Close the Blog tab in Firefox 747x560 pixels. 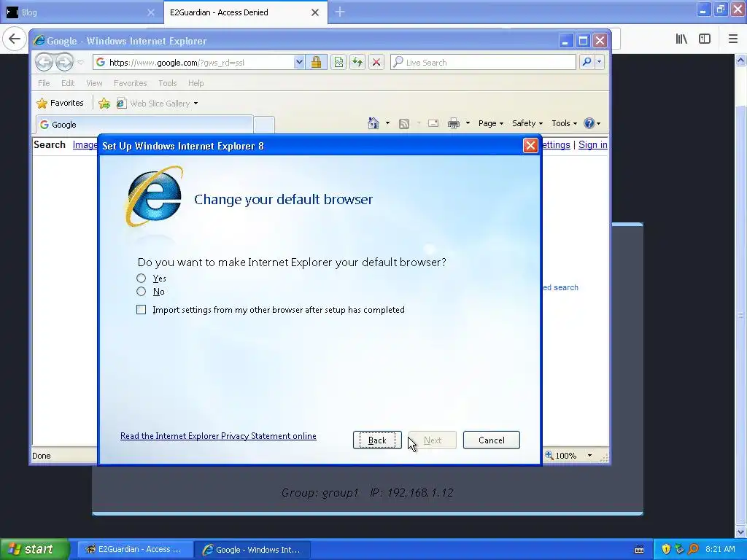[150, 12]
